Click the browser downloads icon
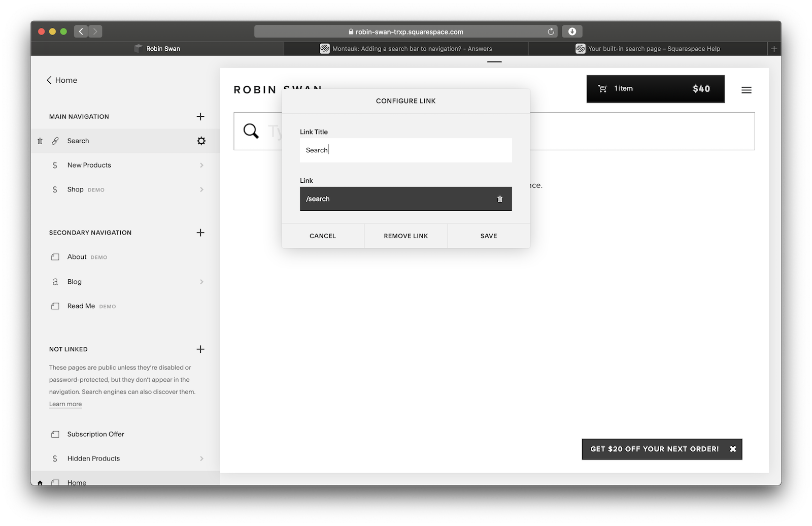812x526 pixels. [572, 31]
